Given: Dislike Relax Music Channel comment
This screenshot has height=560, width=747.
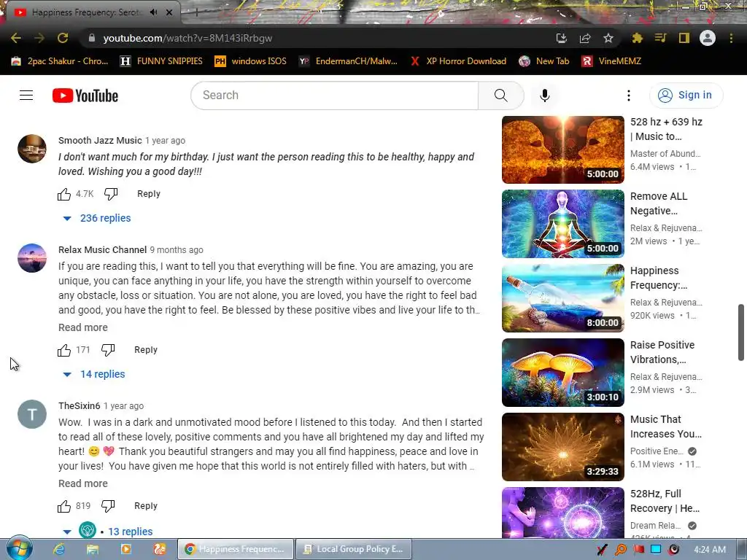Looking at the screenshot, I should point(108,350).
